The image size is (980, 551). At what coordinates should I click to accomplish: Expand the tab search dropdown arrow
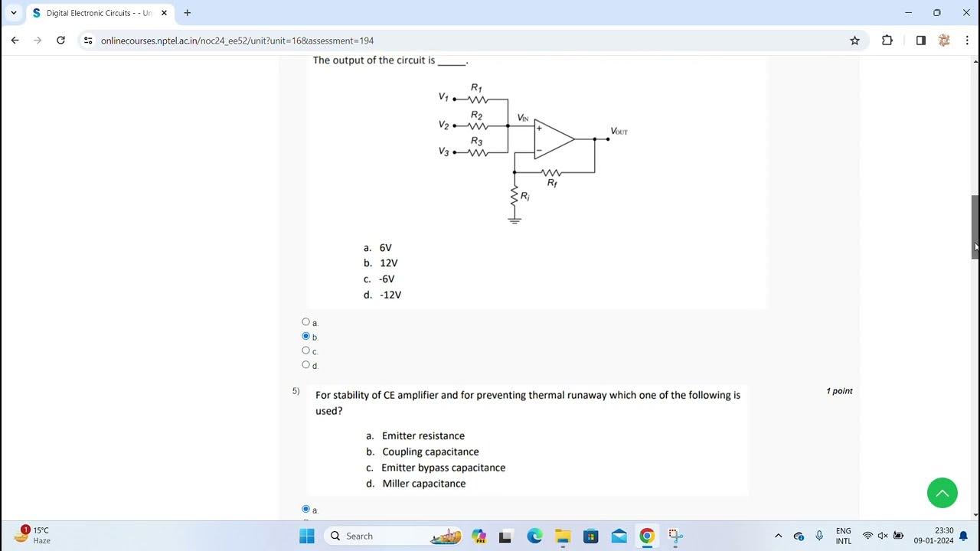pos(13,13)
